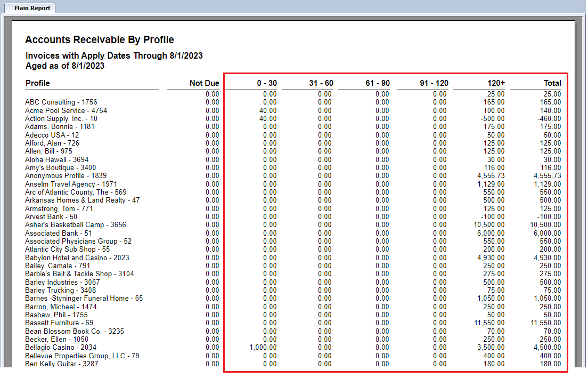Select Acme Pool Service - 4754 profile
This screenshot has width=588, height=378.
point(66,110)
